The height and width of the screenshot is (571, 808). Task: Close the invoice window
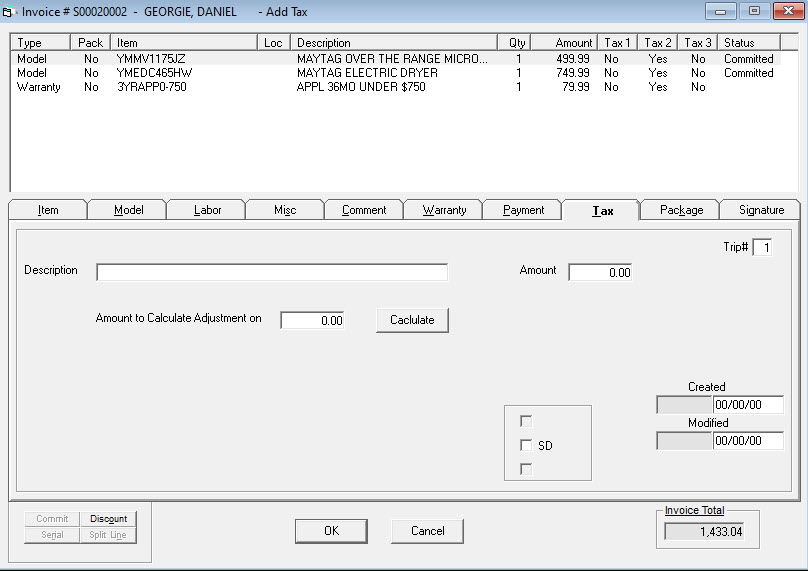(788, 11)
